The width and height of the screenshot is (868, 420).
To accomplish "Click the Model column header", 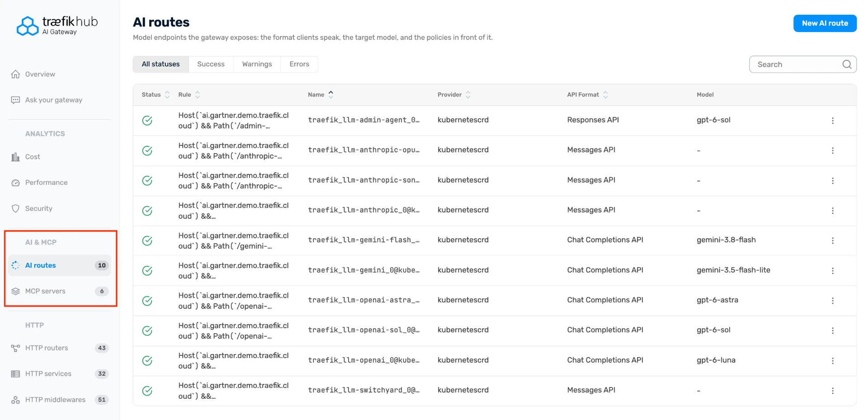I will point(705,94).
